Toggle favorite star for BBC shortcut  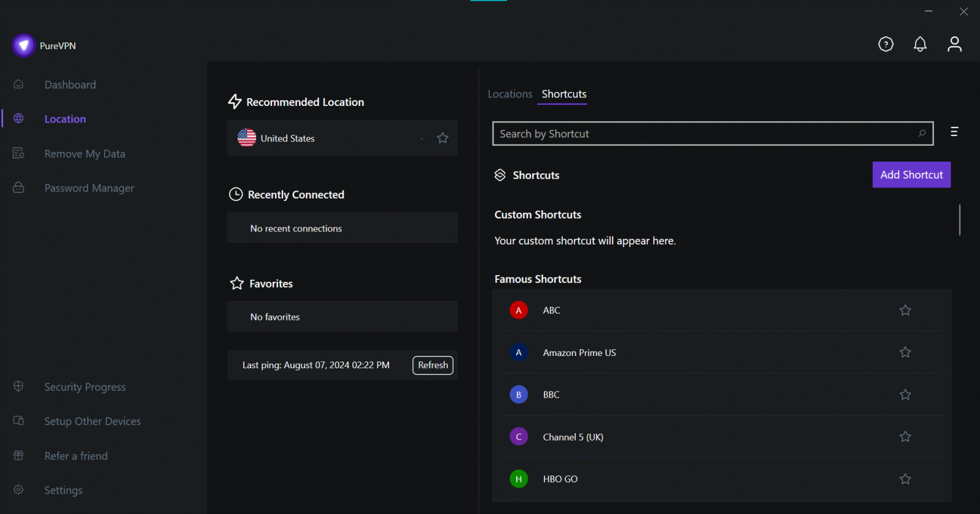[905, 395]
